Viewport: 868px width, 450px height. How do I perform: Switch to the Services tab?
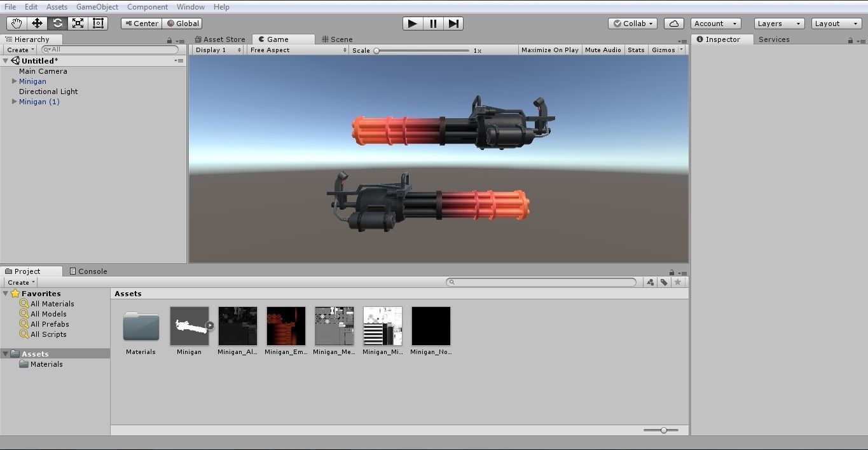(x=774, y=39)
